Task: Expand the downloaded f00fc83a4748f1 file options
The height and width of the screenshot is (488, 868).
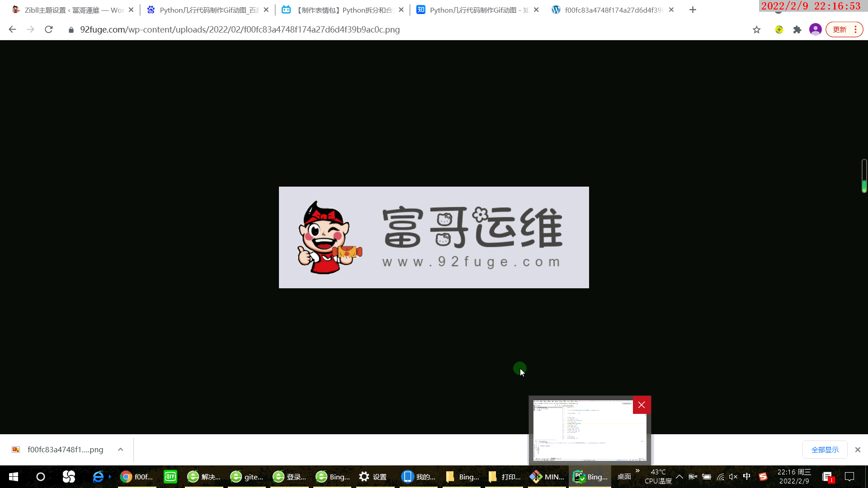Action: [120, 450]
